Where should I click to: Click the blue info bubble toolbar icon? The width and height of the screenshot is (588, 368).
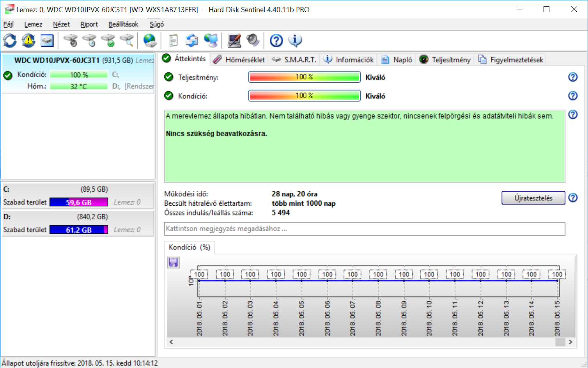coord(295,40)
